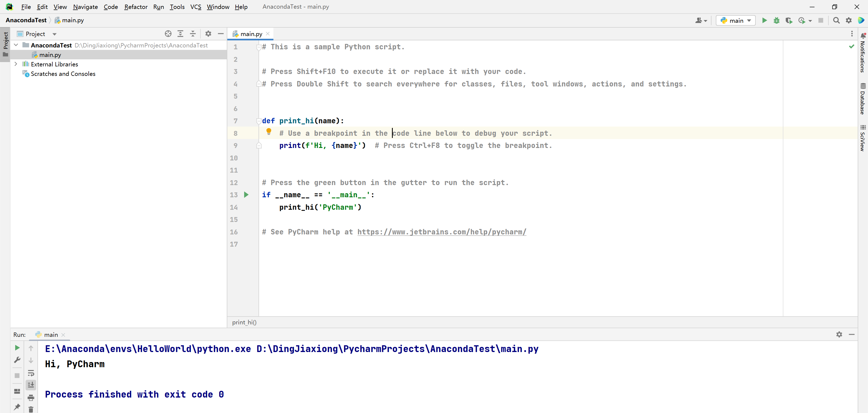Image resolution: width=868 pixels, height=413 pixels.
Task: Click Down the Stack Trace arrow
Action: 31,360
